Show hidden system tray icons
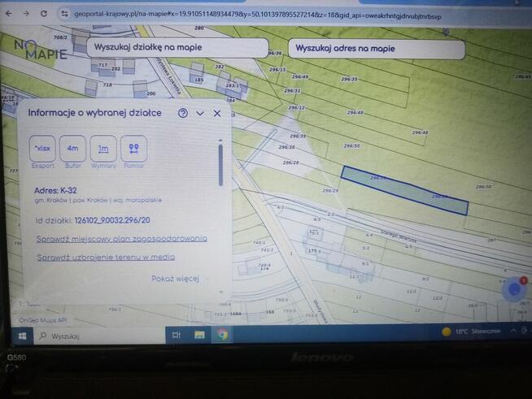Viewport: 532px width, 399px height. point(510,332)
